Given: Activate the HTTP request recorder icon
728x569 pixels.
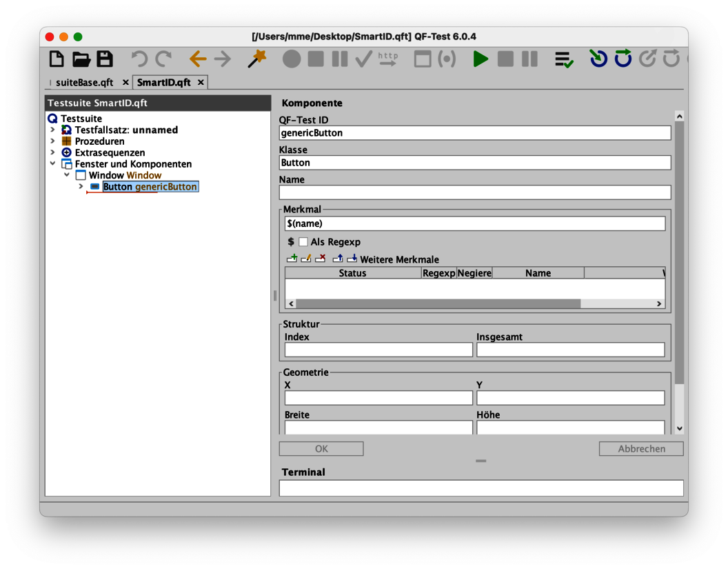Looking at the screenshot, I should point(387,59).
